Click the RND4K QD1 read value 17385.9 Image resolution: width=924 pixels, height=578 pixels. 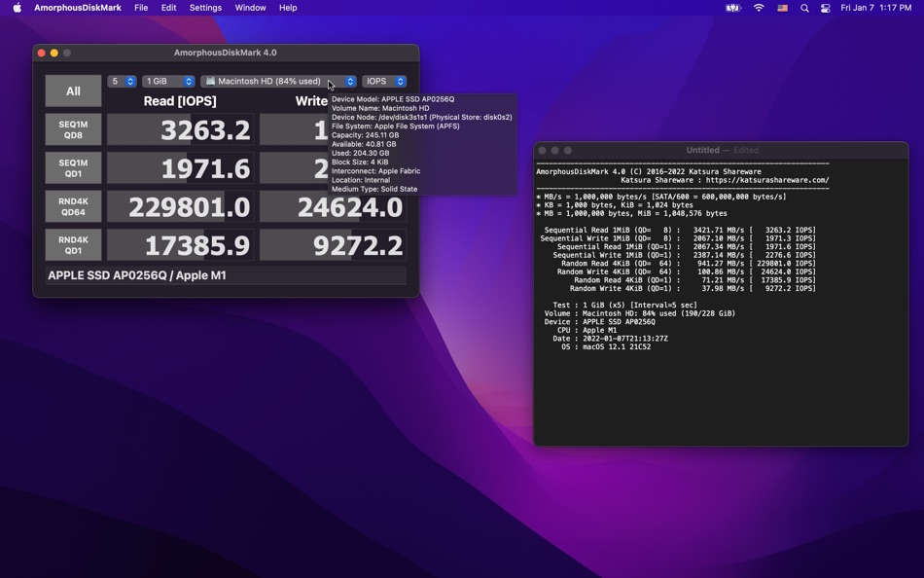pos(180,245)
